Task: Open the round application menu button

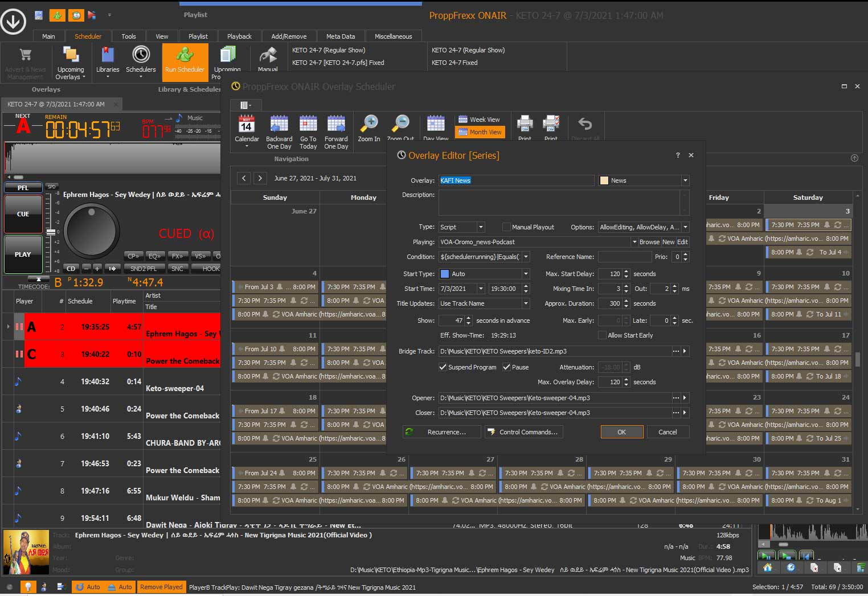Action: pyautogui.click(x=13, y=22)
